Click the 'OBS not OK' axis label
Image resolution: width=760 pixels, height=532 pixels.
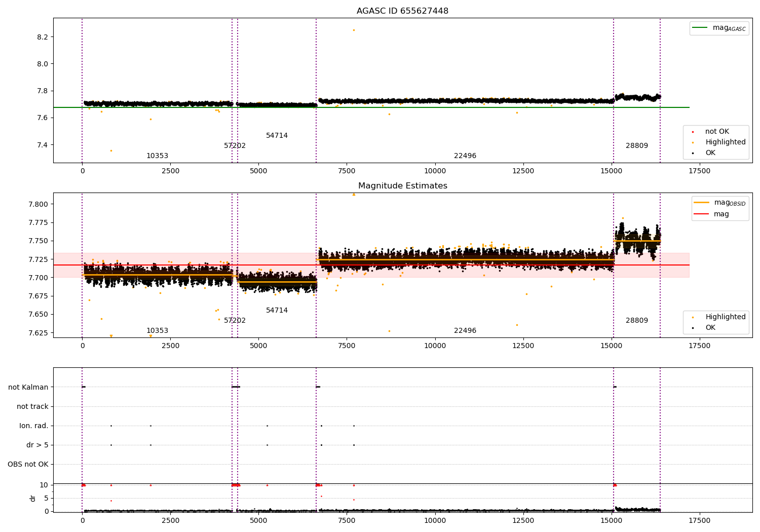click(28, 465)
